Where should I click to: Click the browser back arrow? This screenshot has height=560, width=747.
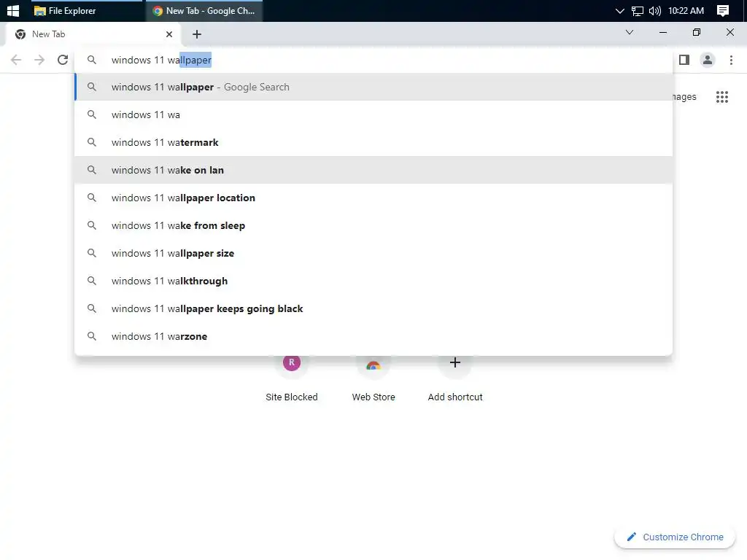(16, 60)
